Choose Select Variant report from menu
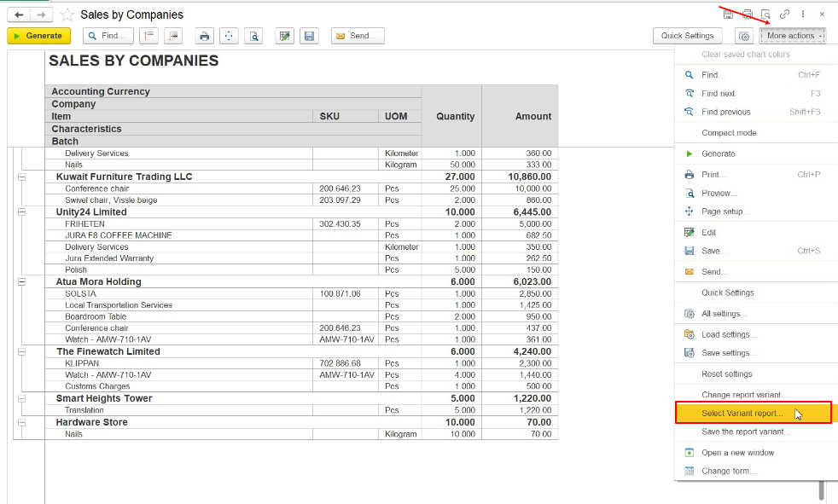 click(742, 414)
